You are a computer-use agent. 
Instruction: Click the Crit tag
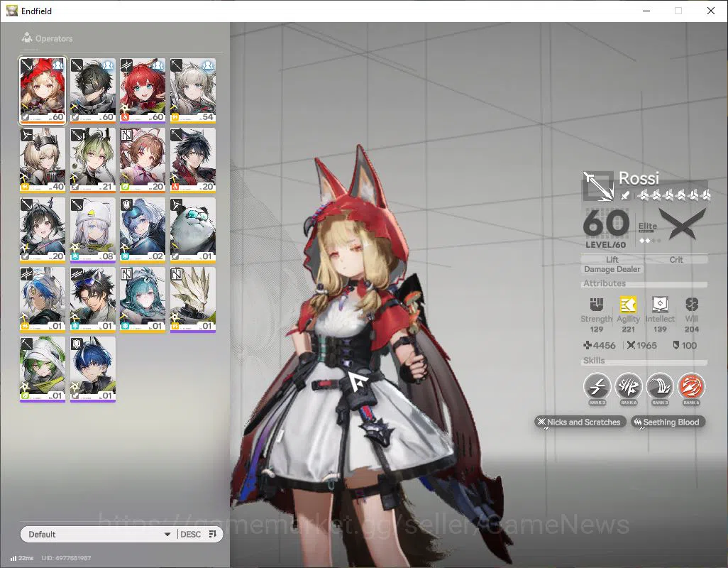[x=676, y=260]
